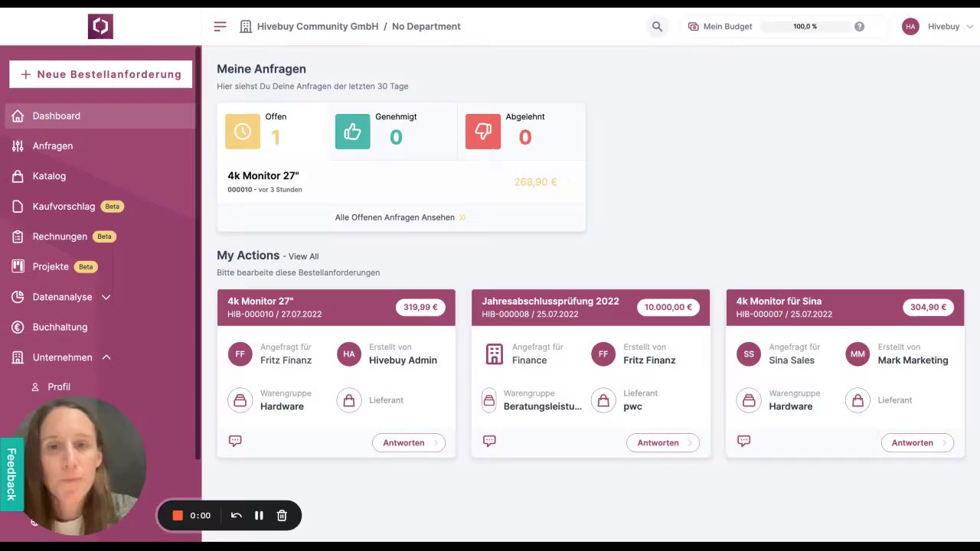Viewport: 980px width, 551px height.
Task: Click the Hivebuy logo icon
Action: pos(100,26)
